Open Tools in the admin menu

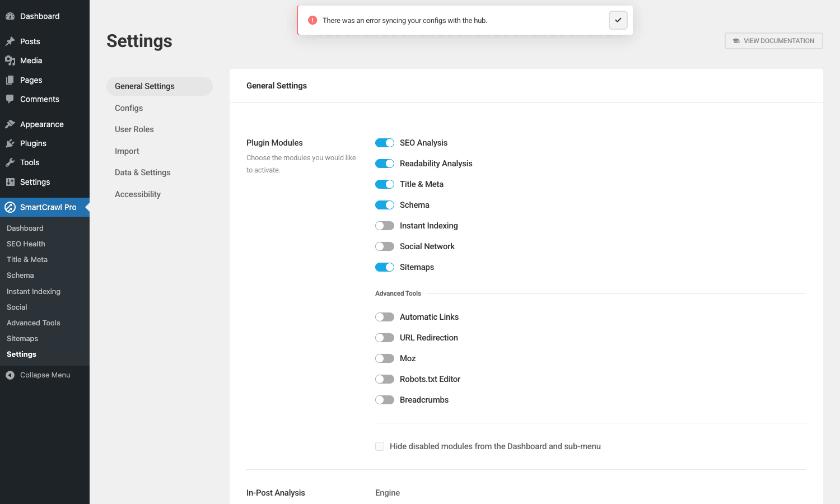point(45,162)
